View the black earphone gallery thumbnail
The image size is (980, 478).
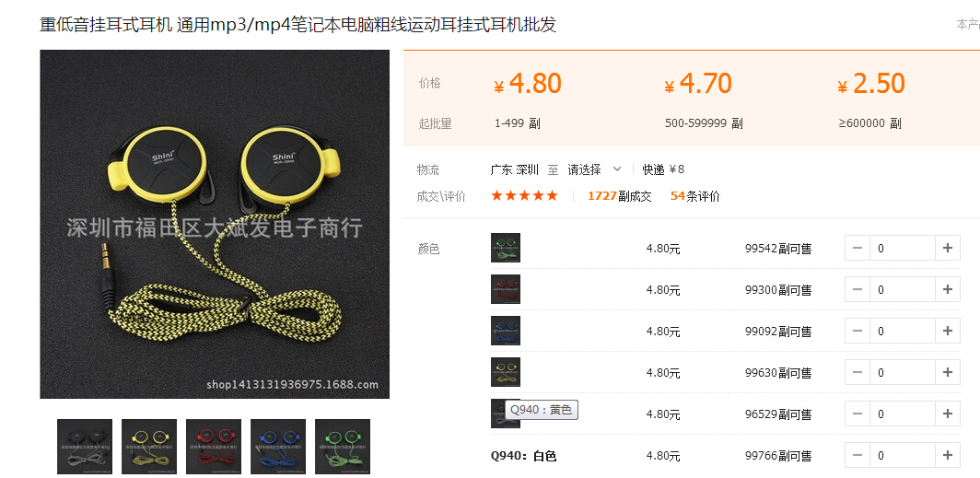coord(85,447)
